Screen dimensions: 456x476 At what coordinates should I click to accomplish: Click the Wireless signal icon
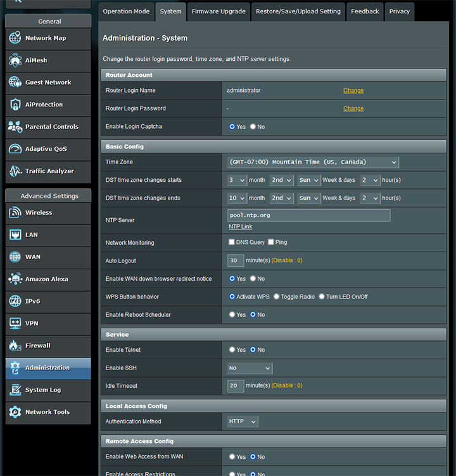[15, 212]
